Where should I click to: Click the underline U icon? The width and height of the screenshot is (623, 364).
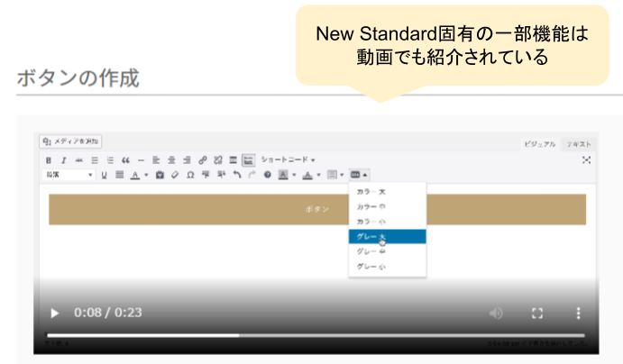[105, 175]
